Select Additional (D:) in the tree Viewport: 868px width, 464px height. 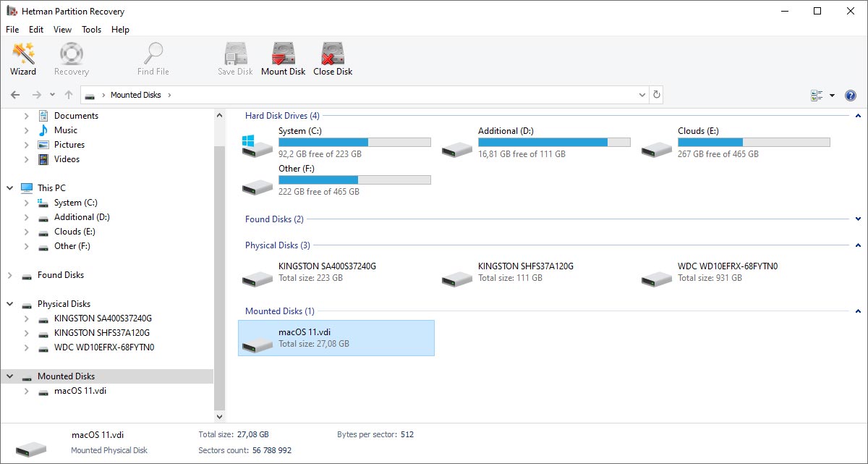point(82,217)
